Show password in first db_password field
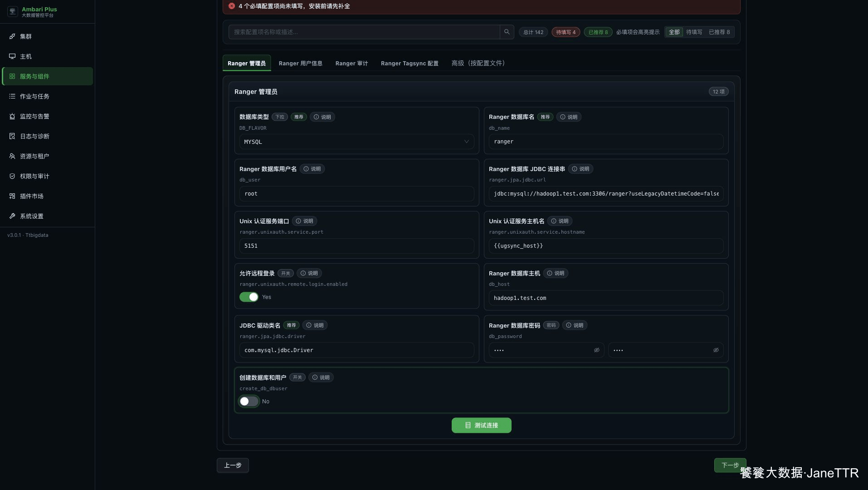868x490 pixels. point(597,350)
